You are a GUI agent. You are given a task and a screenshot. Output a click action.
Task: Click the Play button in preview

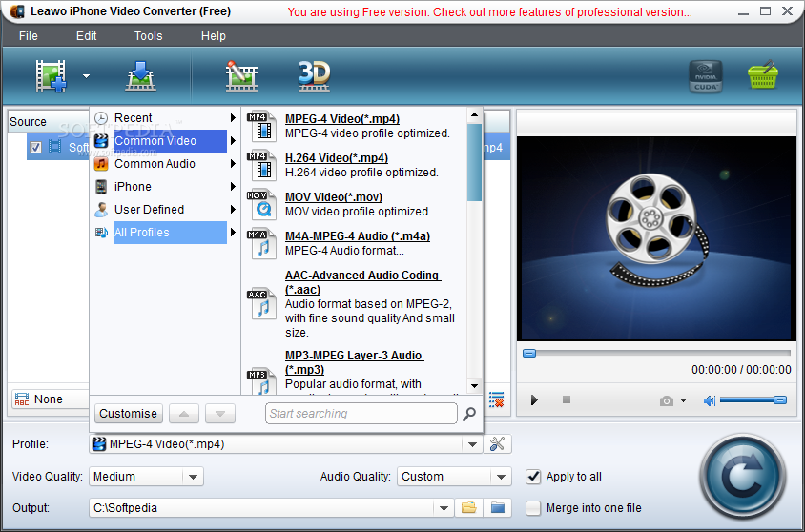[534, 400]
